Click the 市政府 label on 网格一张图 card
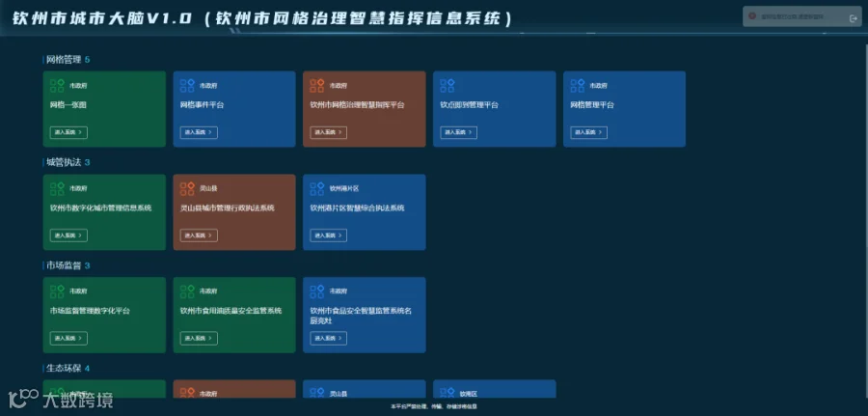The height and width of the screenshot is (416, 868). coord(78,86)
